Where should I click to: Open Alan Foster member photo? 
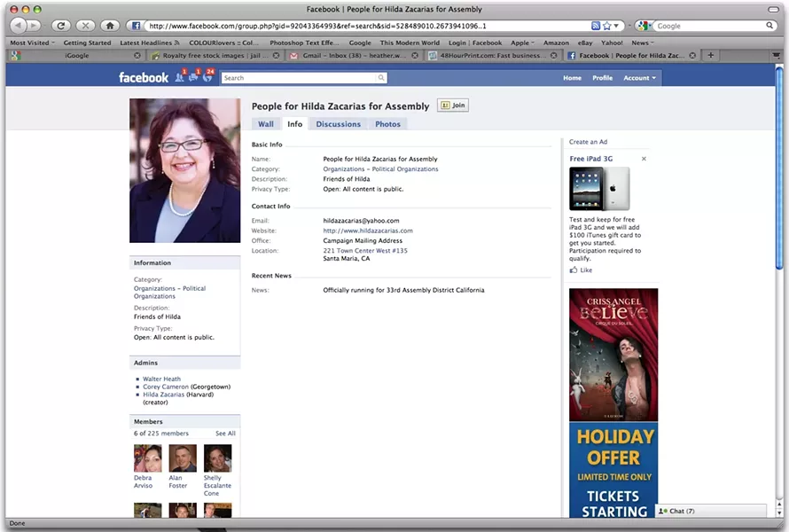click(183, 458)
